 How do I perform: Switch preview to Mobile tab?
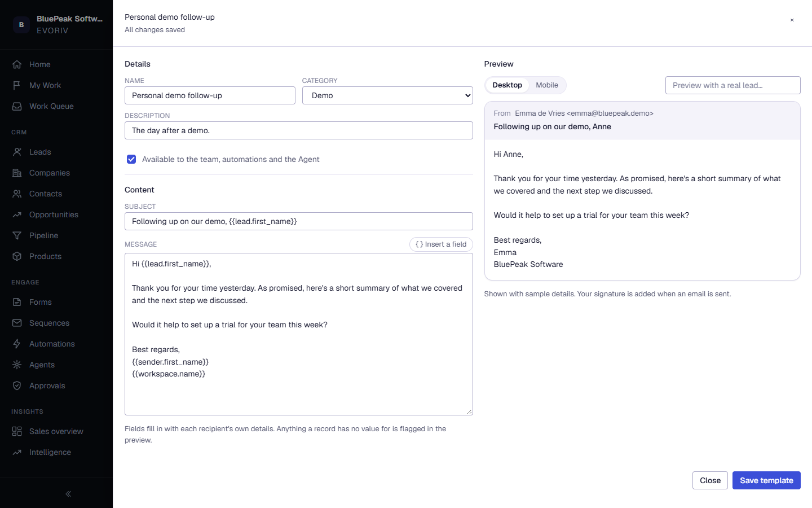pos(547,85)
